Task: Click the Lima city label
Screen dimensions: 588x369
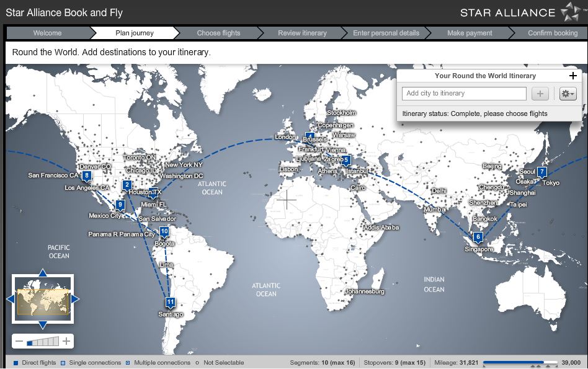Action: click(x=166, y=264)
